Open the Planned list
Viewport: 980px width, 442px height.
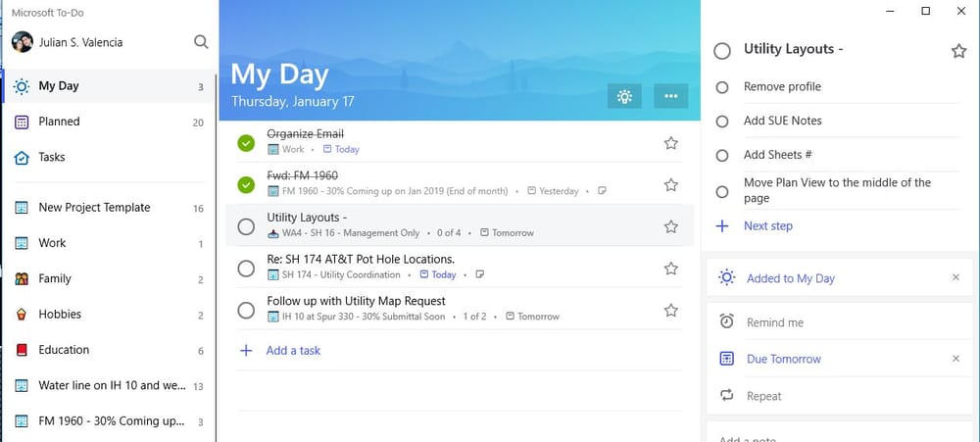109,122
